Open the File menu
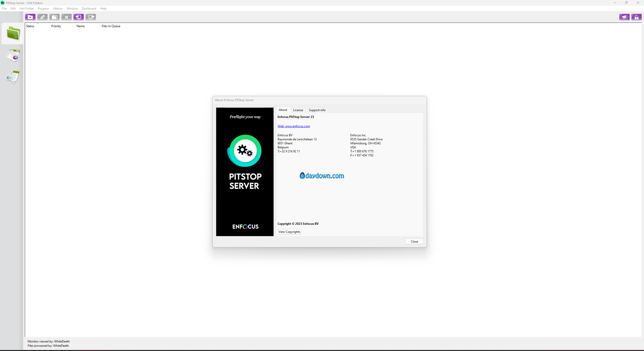This screenshot has height=351, width=644. coord(4,9)
